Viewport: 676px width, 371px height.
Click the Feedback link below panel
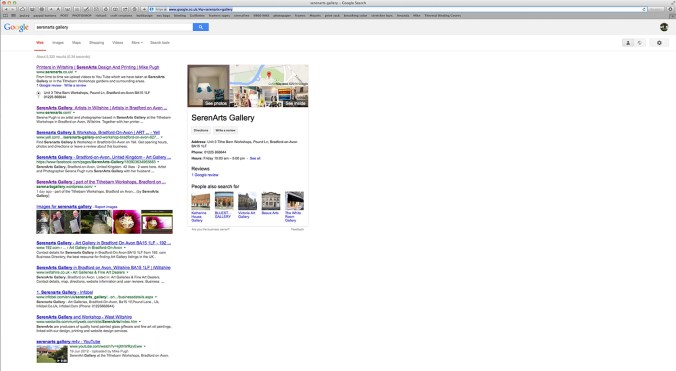pyautogui.click(x=297, y=230)
